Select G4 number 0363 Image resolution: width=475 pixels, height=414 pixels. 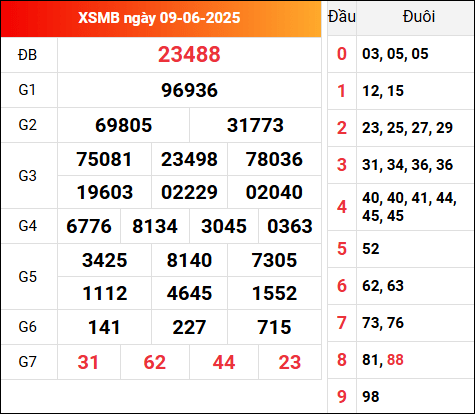(290, 226)
